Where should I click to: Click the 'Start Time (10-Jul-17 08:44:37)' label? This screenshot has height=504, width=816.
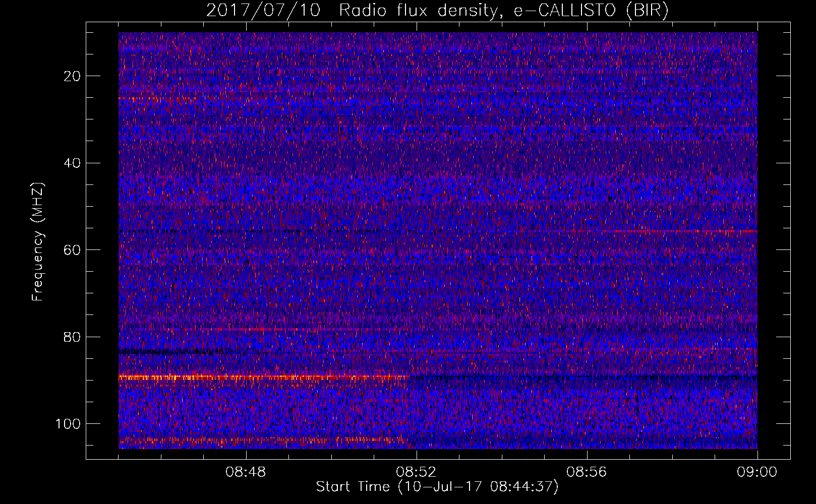tap(437, 487)
